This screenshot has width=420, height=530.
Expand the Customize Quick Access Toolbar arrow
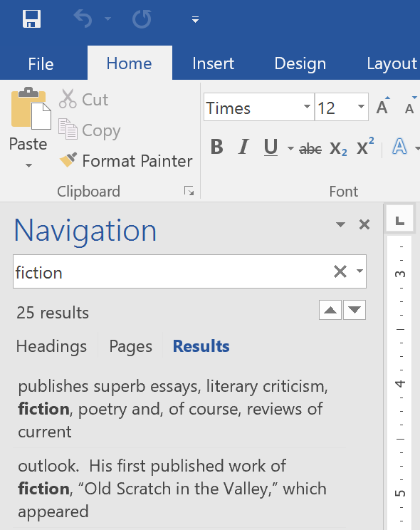[195, 20]
